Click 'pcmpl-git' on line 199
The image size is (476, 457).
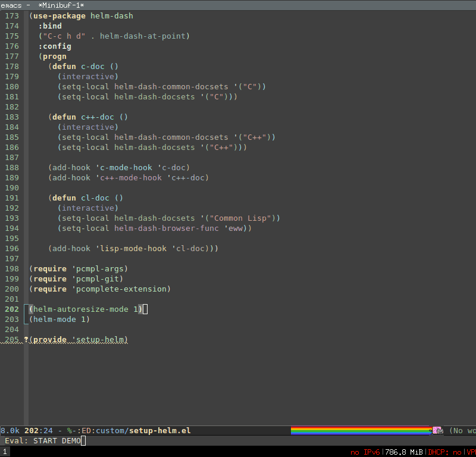click(98, 279)
